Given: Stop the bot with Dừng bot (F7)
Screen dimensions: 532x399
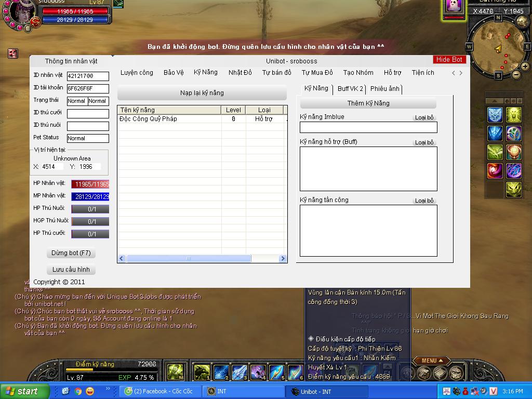Looking at the screenshot, I should (71, 253).
